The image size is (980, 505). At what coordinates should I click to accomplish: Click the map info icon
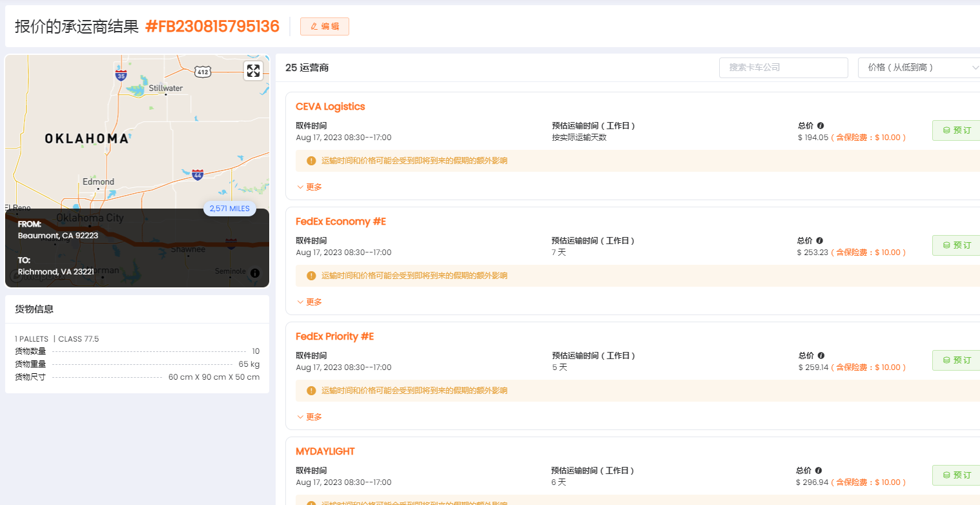255,273
